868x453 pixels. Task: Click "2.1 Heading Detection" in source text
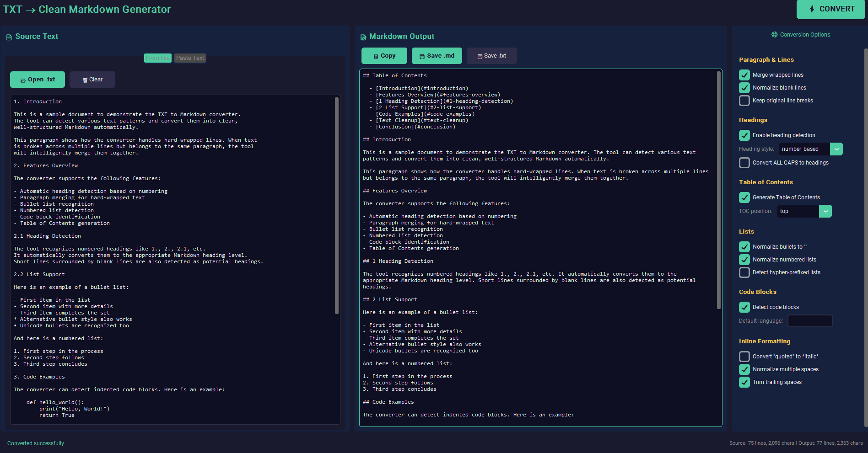coord(47,236)
